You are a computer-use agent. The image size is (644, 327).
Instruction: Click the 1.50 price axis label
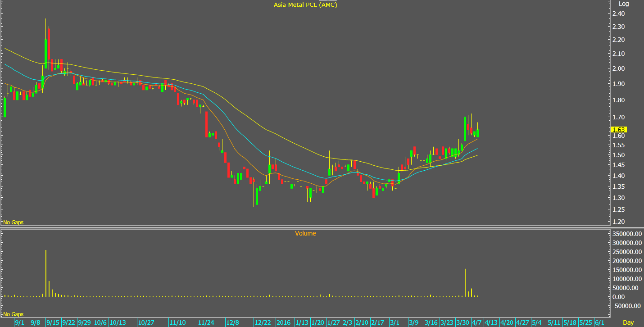point(618,155)
